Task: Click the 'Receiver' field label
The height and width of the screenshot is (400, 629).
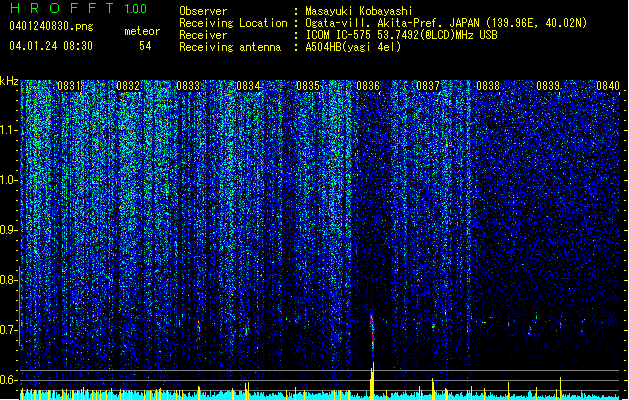Action: (x=203, y=35)
